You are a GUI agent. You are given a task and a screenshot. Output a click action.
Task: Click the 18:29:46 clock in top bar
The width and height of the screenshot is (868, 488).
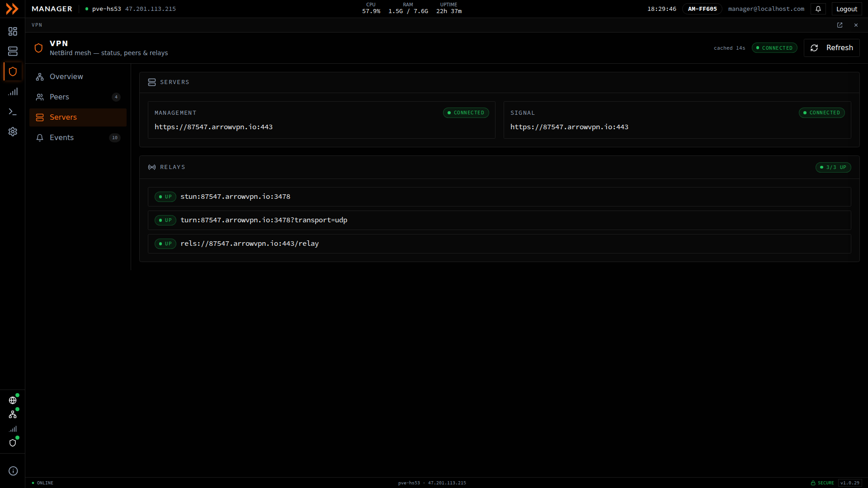661,9
